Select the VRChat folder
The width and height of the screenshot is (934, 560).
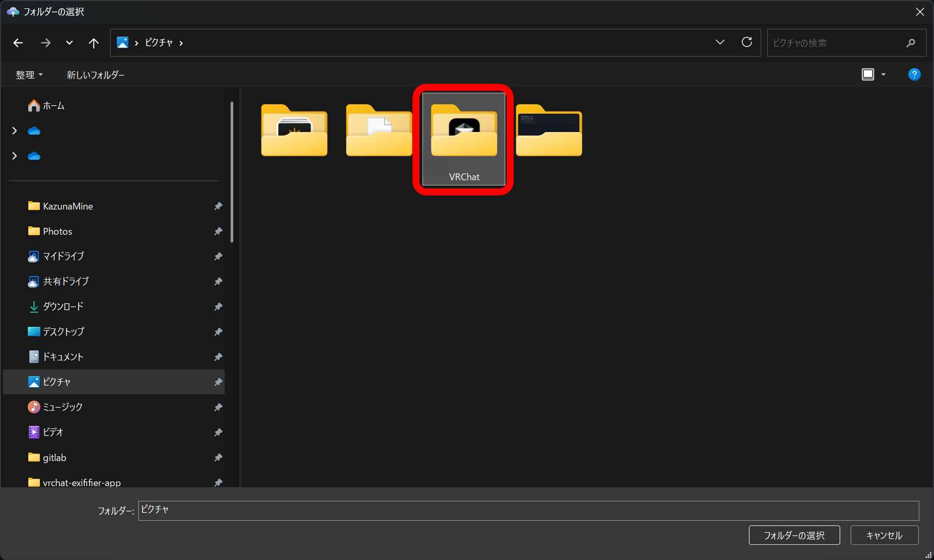[464, 139]
